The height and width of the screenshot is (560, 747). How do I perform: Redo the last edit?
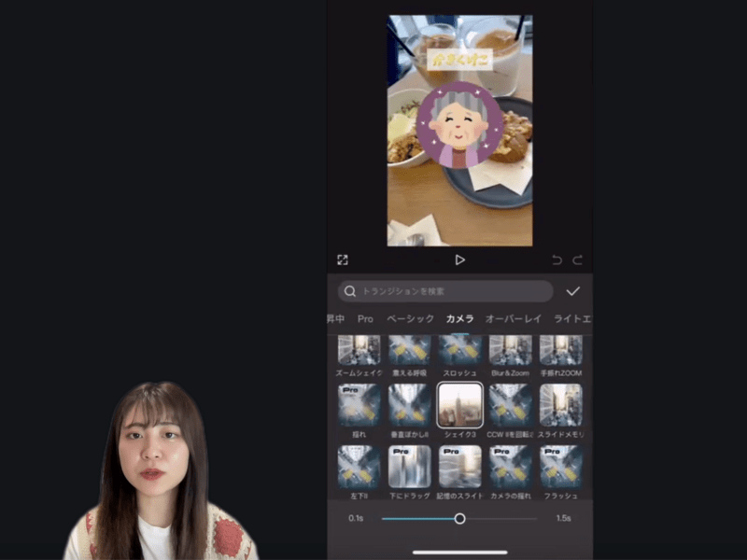[577, 260]
